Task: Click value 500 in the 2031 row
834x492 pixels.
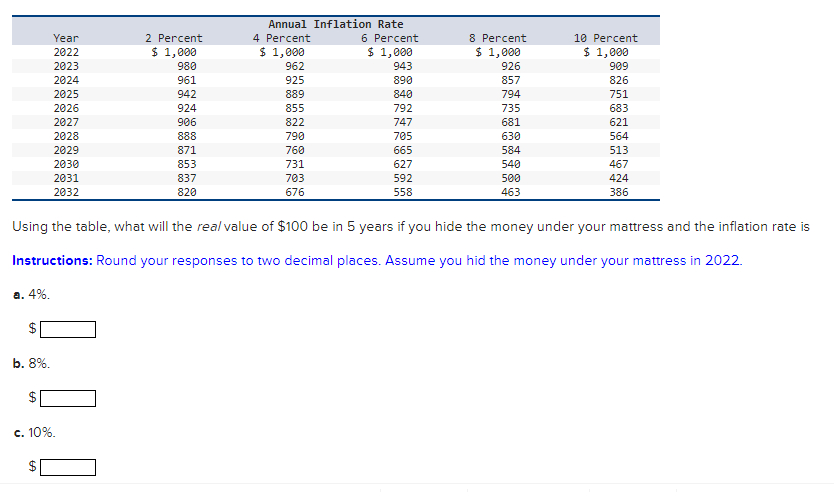Action: click(511, 178)
